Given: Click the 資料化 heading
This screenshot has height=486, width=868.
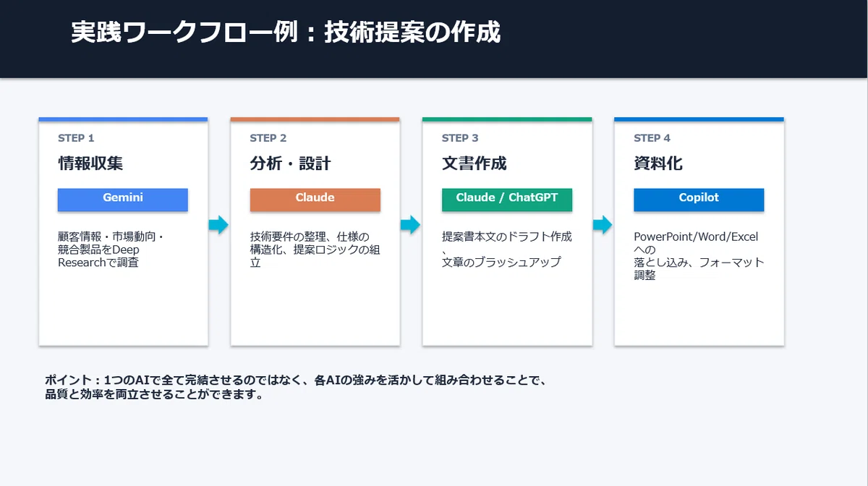Looking at the screenshot, I should [658, 163].
